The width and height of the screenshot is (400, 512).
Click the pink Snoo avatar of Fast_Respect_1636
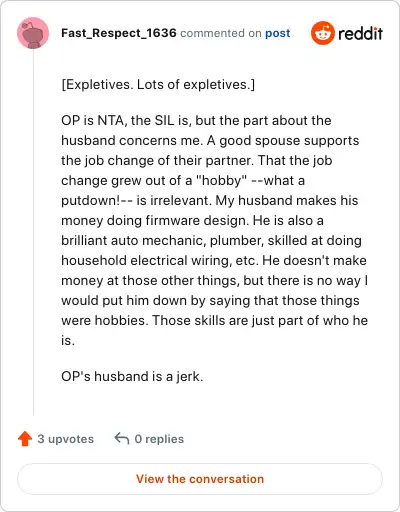tap(33, 33)
